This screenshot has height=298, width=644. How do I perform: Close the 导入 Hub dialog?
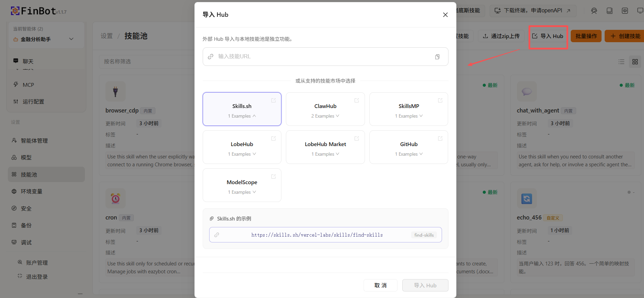pyautogui.click(x=445, y=15)
